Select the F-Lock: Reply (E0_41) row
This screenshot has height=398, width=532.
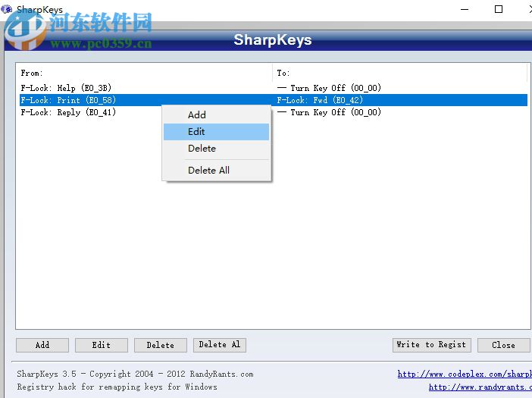(x=274, y=112)
